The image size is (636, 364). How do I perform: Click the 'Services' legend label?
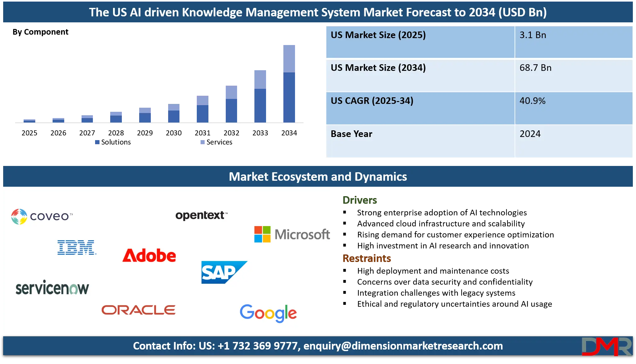[219, 142]
